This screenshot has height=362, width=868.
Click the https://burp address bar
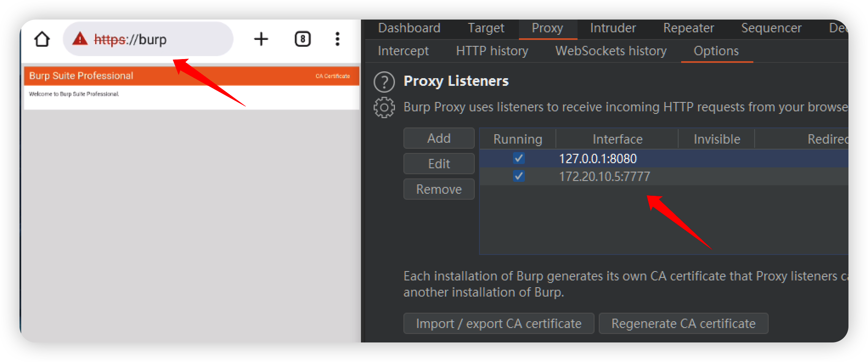point(148,39)
